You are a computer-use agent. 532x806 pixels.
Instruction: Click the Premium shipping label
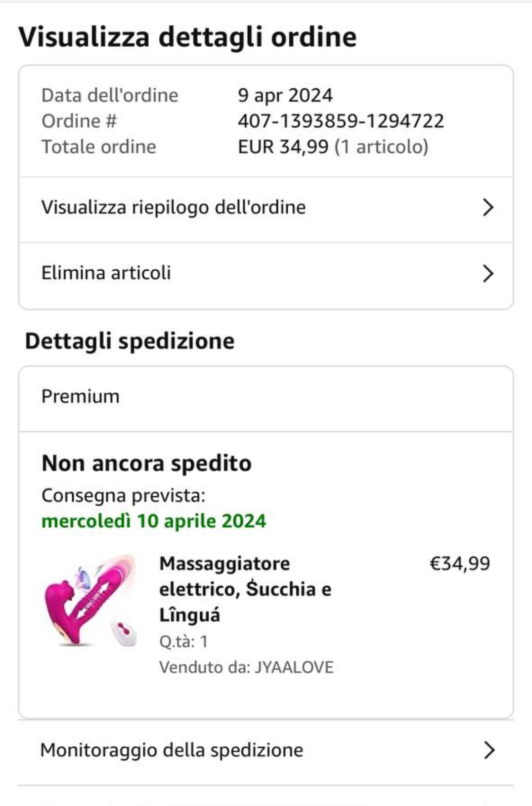pyautogui.click(x=80, y=397)
